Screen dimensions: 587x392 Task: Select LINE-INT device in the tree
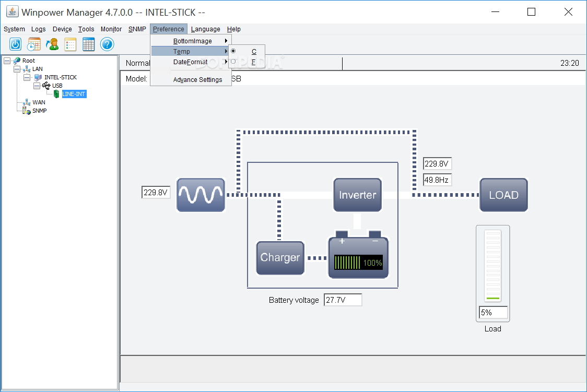click(74, 94)
